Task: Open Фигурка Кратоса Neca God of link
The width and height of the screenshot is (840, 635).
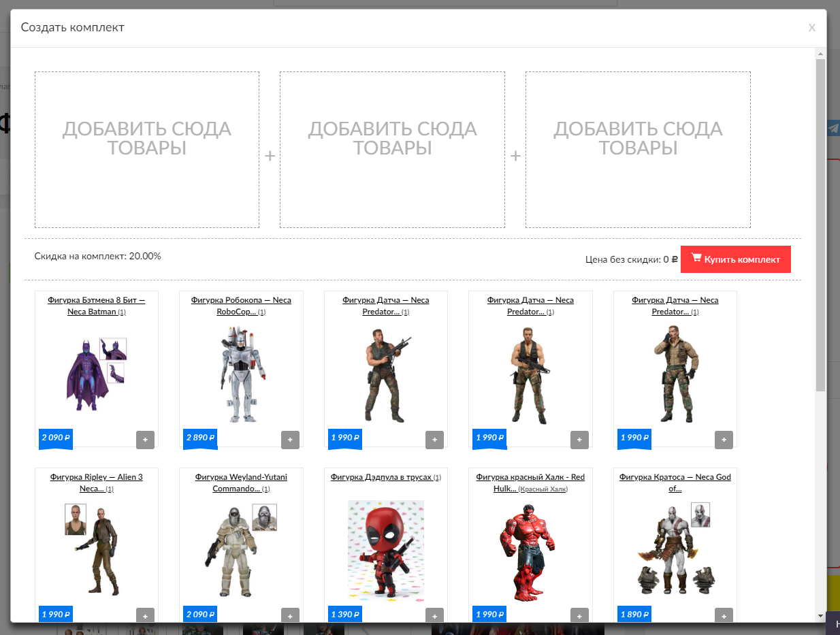Action: coord(675,483)
